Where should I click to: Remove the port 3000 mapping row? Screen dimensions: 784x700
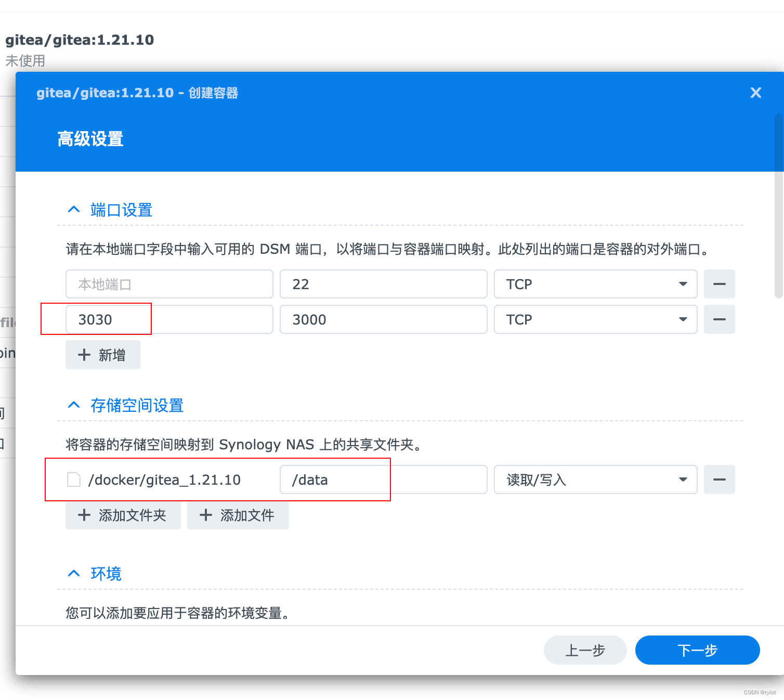click(x=720, y=319)
